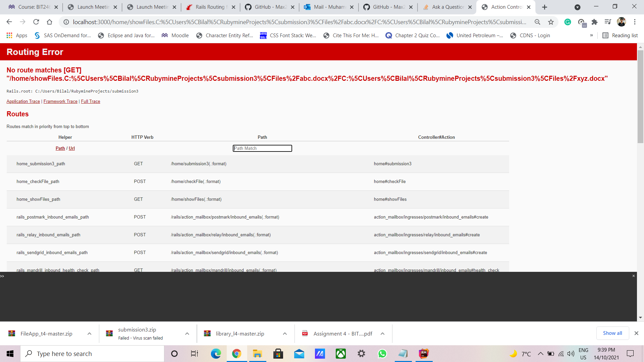The image size is (644, 362).
Task: Click the address bar URL
Action: [299, 22]
